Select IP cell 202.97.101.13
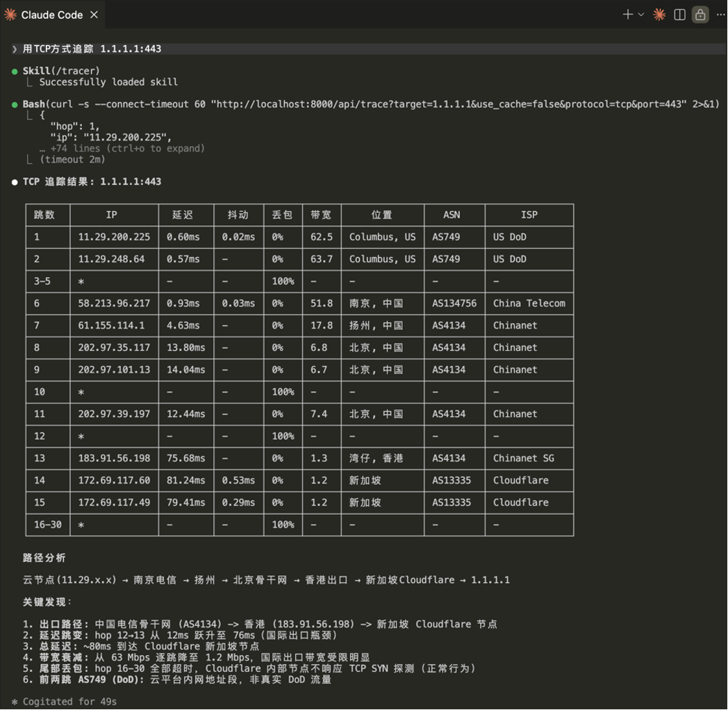The image size is (728, 710). (x=114, y=370)
